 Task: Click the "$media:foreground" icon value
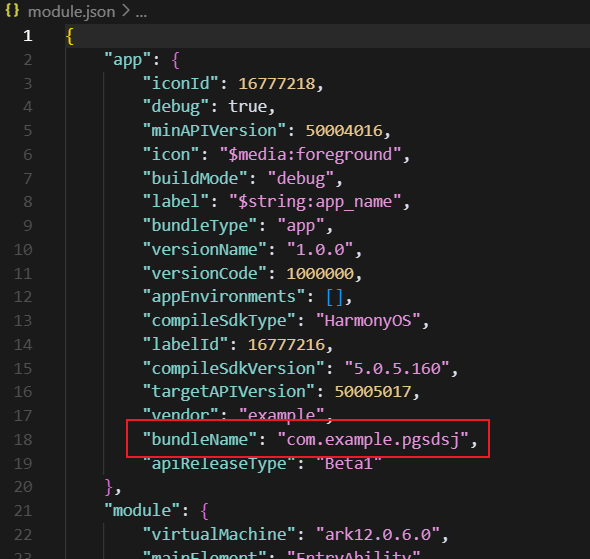(311, 155)
